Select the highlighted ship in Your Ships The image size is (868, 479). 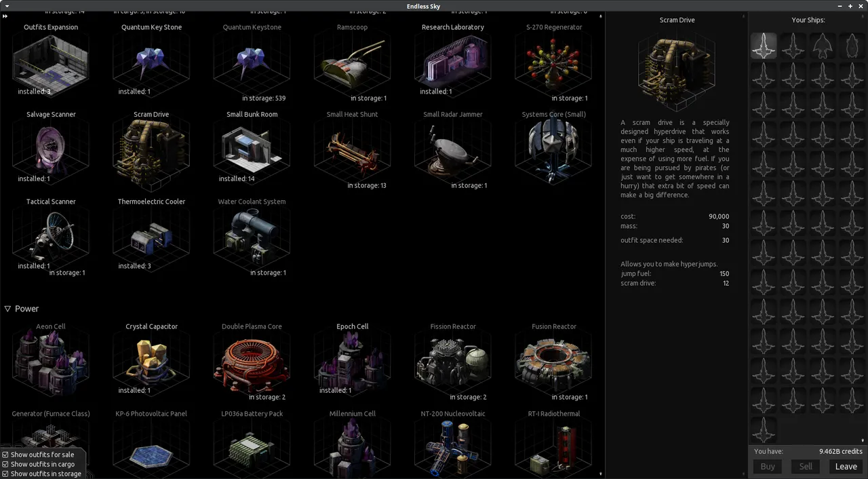pos(764,45)
